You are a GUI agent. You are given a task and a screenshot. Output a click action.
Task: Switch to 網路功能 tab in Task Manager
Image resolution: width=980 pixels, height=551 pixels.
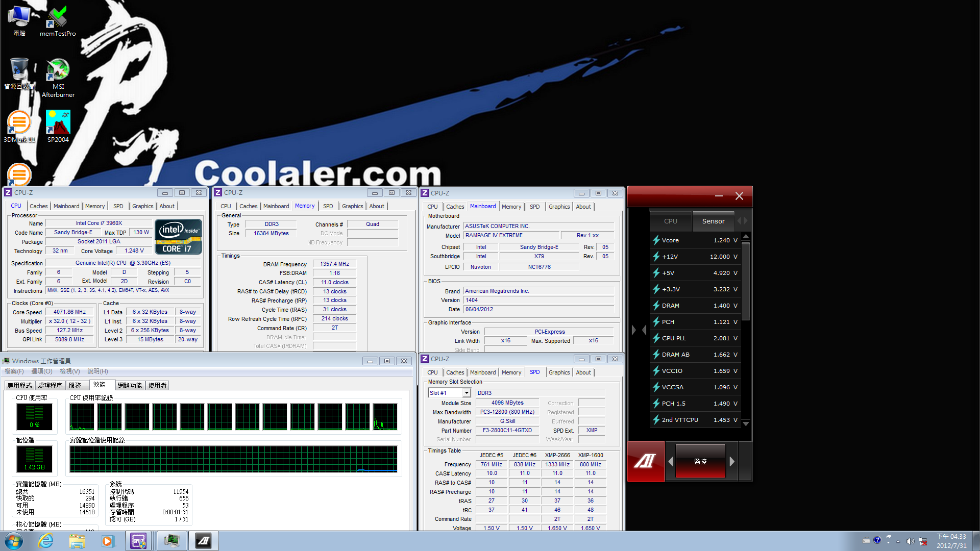tap(130, 385)
